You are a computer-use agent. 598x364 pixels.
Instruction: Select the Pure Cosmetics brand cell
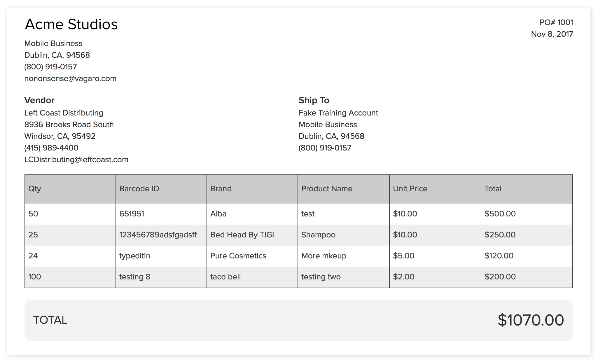[x=238, y=256]
